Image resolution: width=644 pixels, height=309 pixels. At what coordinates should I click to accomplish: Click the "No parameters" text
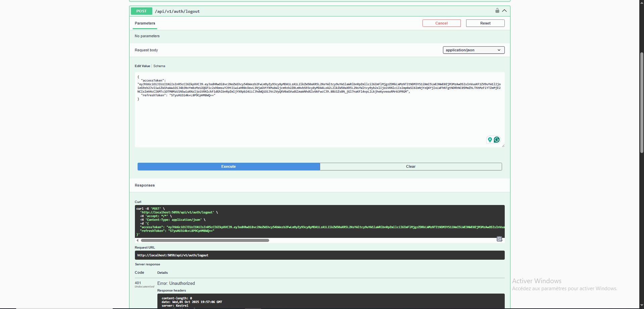(x=147, y=36)
